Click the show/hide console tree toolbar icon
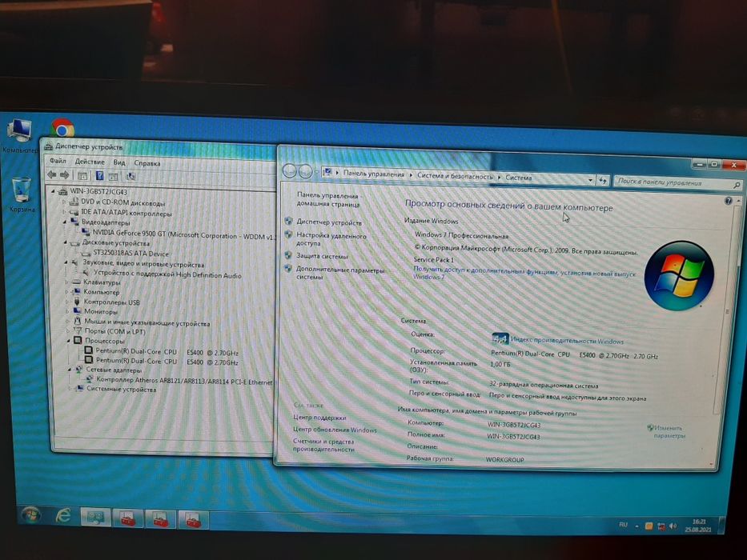This screenshot has height=560, width=747. pyautogui.click(x=82, y=176)
